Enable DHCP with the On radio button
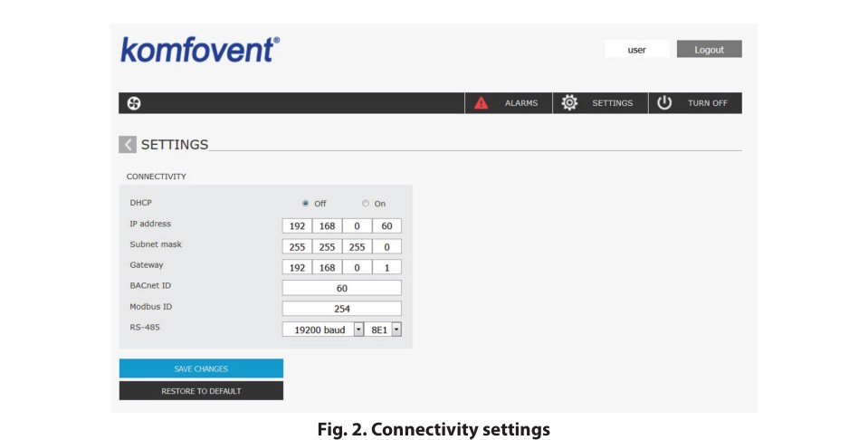The width and height of the screenshot is (868, 440). [366, 204]
